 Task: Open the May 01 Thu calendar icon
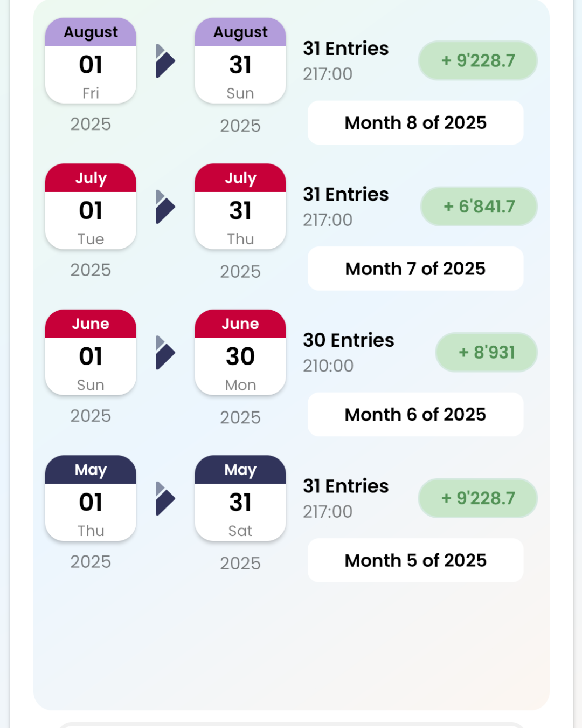coord(91,498)
